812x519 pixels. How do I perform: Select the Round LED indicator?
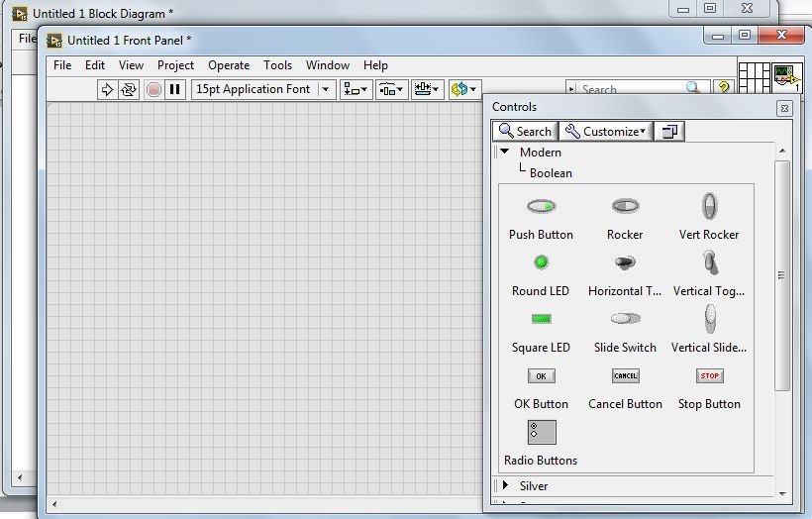pos(541,274)
